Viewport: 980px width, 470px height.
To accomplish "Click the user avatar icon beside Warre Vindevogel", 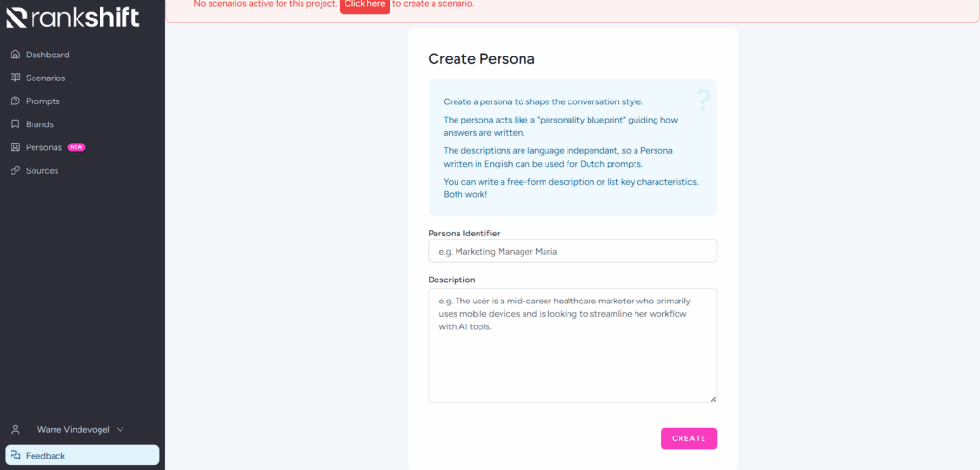I will point(16,430).
